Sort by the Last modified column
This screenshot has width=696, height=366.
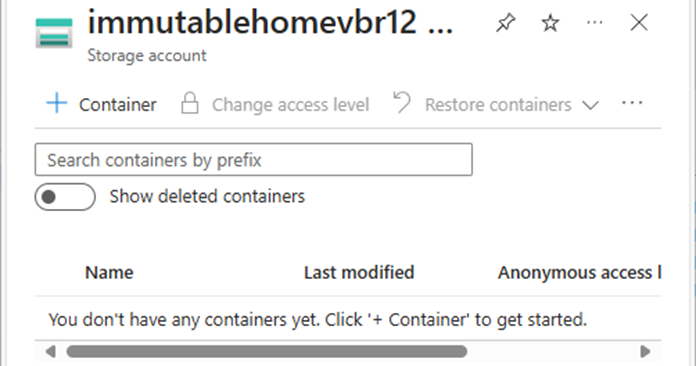point(359,272)
